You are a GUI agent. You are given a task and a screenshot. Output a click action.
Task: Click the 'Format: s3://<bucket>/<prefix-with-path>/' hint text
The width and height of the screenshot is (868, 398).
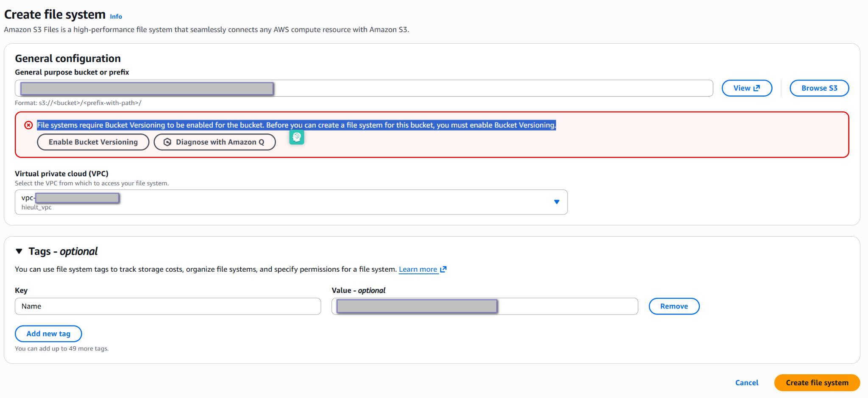tap(78, 103)
